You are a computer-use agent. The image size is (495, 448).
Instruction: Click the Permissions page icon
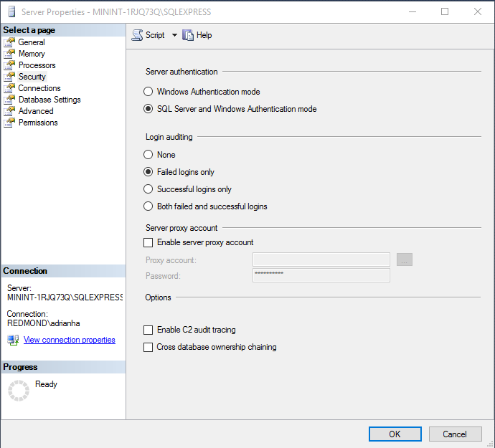point(9,123)
